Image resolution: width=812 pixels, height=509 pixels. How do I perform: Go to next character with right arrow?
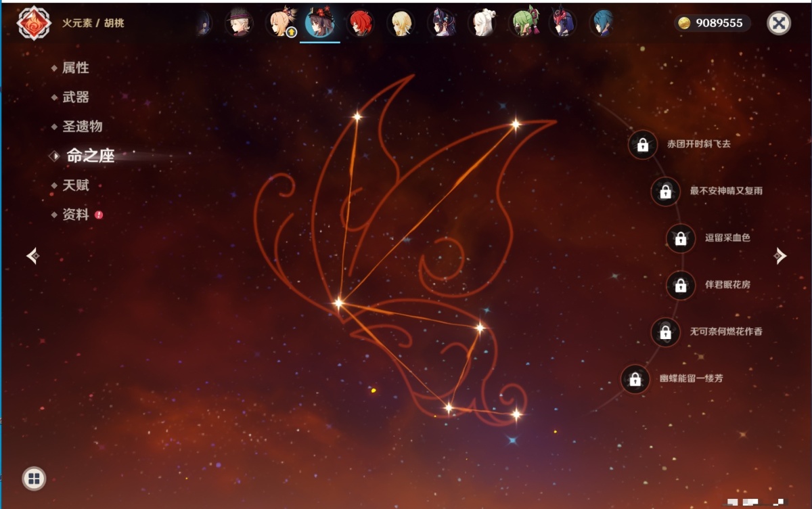click(780, 256)
